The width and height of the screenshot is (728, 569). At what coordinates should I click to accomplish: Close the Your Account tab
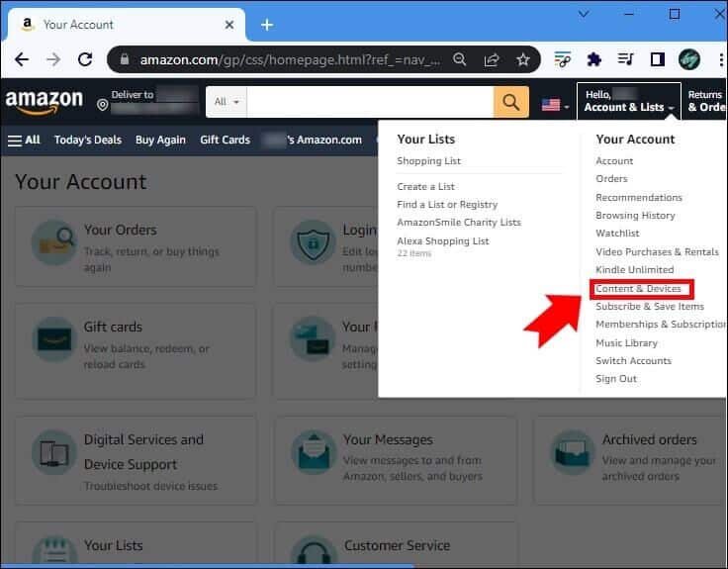pyautogui.click(x=229, y=25)
